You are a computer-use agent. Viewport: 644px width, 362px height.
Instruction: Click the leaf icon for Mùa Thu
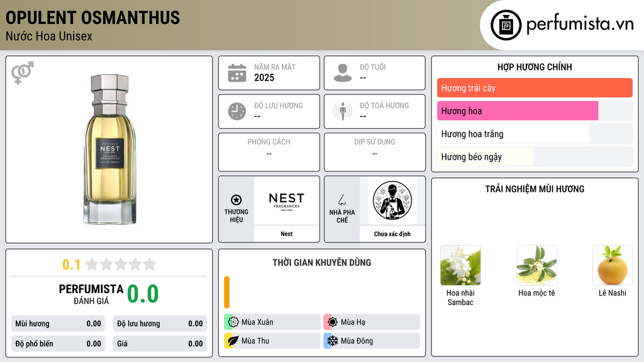pyautogui.click(x=233, y=341)
